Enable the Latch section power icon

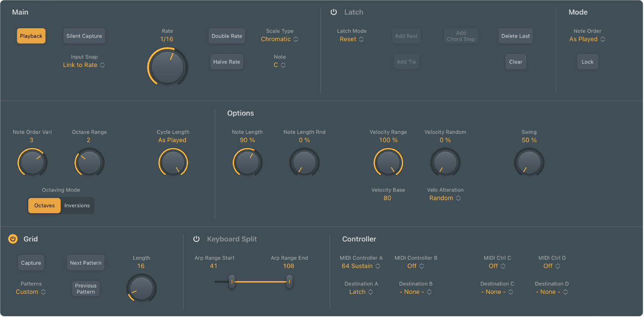tap(333, 12)
